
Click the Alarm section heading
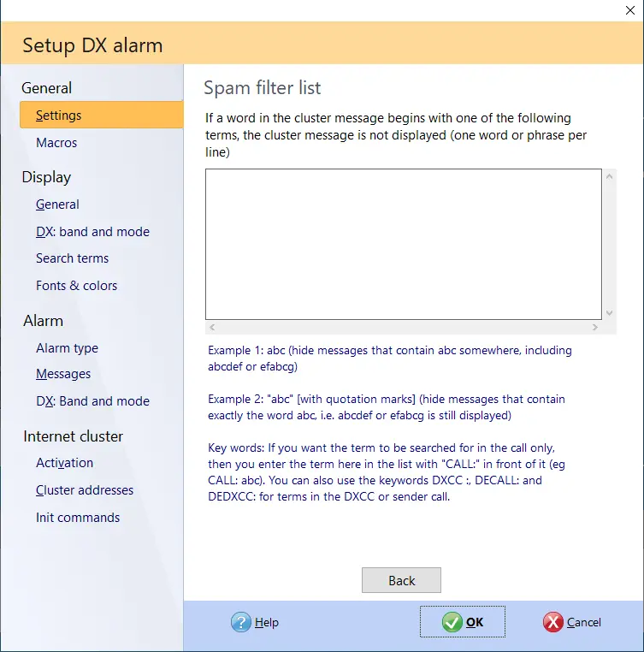click(44, 321)
